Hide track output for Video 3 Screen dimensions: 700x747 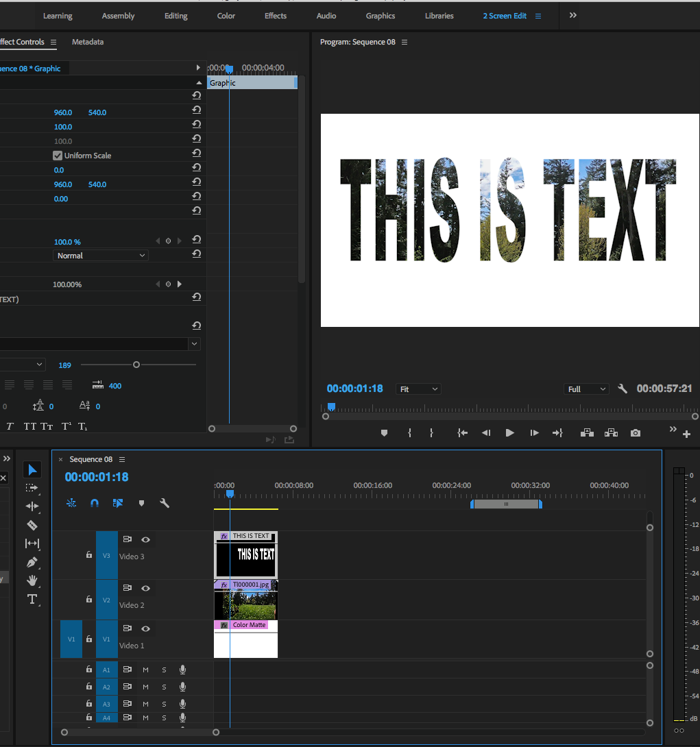tap(145, 539)
